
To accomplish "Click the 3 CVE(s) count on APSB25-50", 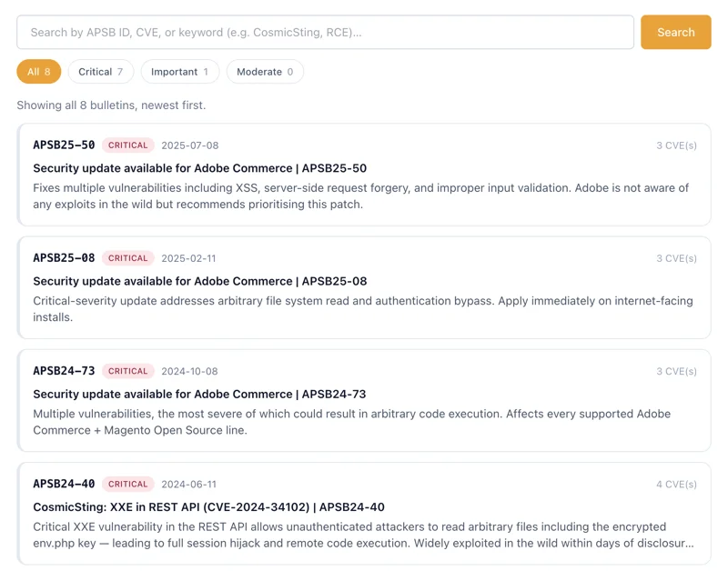I will click(x=676, y=145).
